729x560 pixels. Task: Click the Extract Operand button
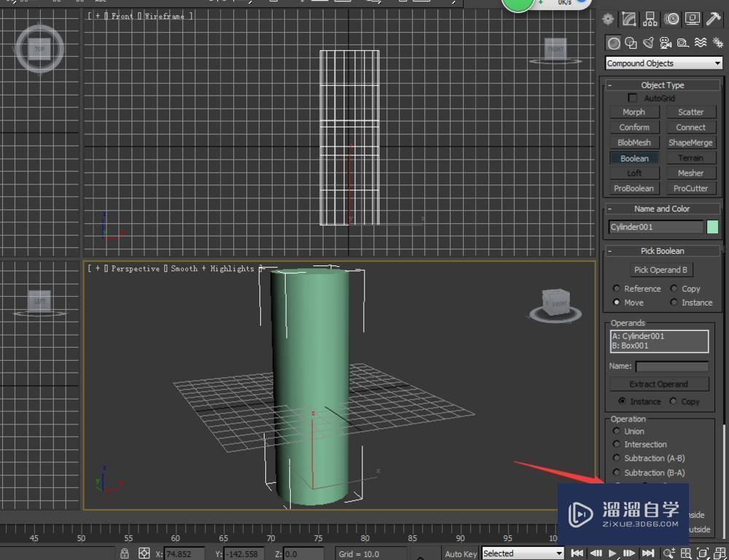[659, 384]
